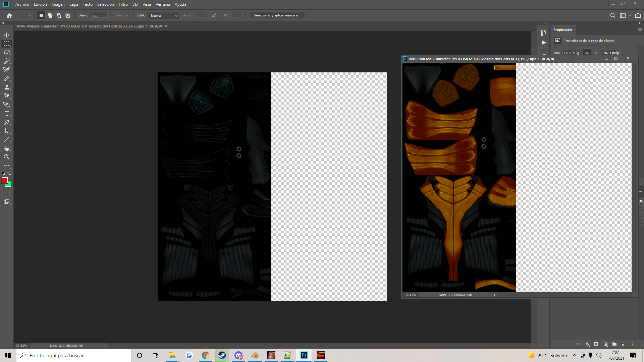The width and height of the screenshot is (644, 362).
Task: Click Seleccionar y aplicar máscara button
Action: [277, 15]
